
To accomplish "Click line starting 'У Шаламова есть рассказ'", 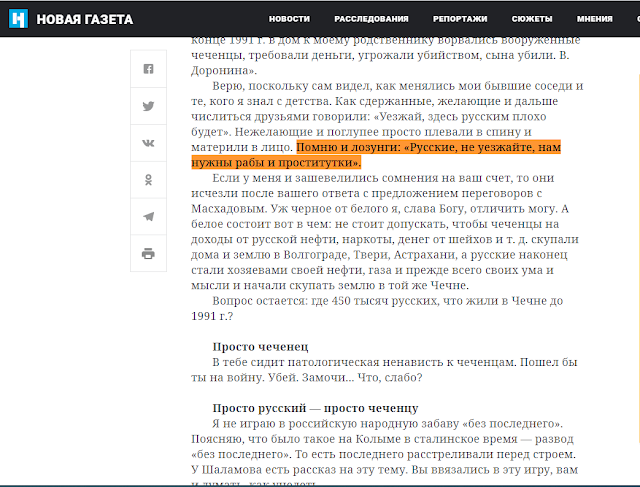I will pos(384,469).
